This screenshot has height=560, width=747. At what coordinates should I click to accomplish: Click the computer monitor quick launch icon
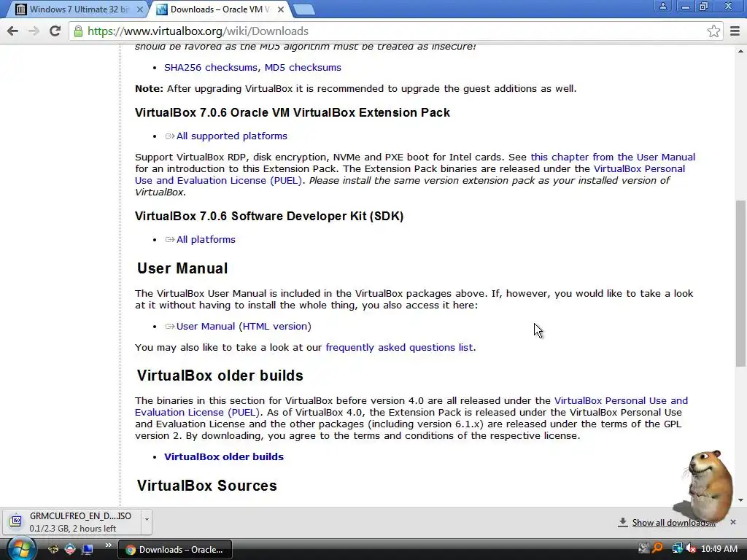[x=88, y=550]
